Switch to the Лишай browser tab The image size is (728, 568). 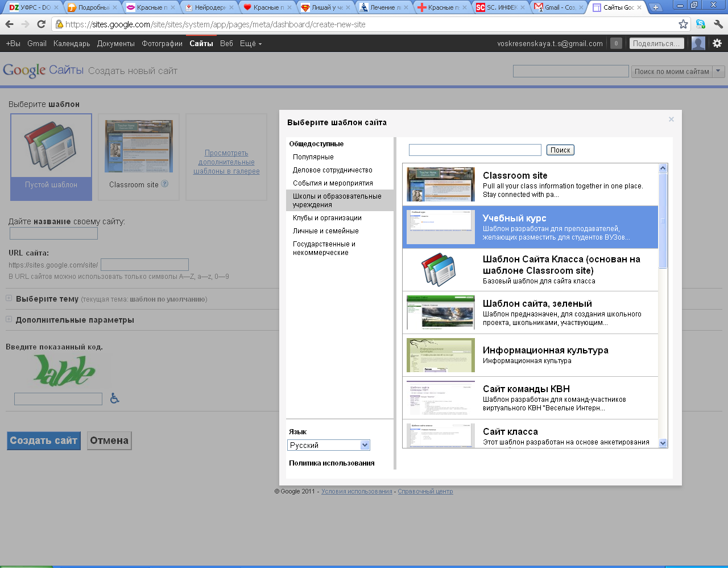326,7
